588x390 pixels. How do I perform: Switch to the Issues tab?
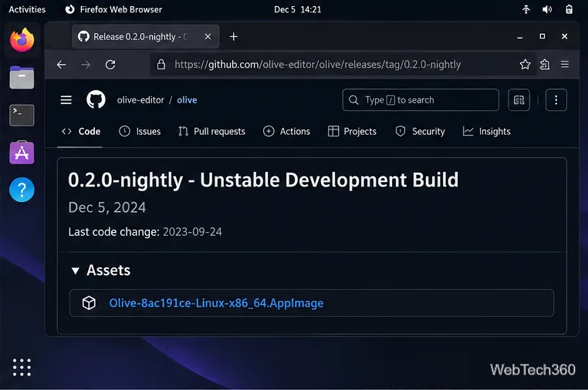(140, 132)
